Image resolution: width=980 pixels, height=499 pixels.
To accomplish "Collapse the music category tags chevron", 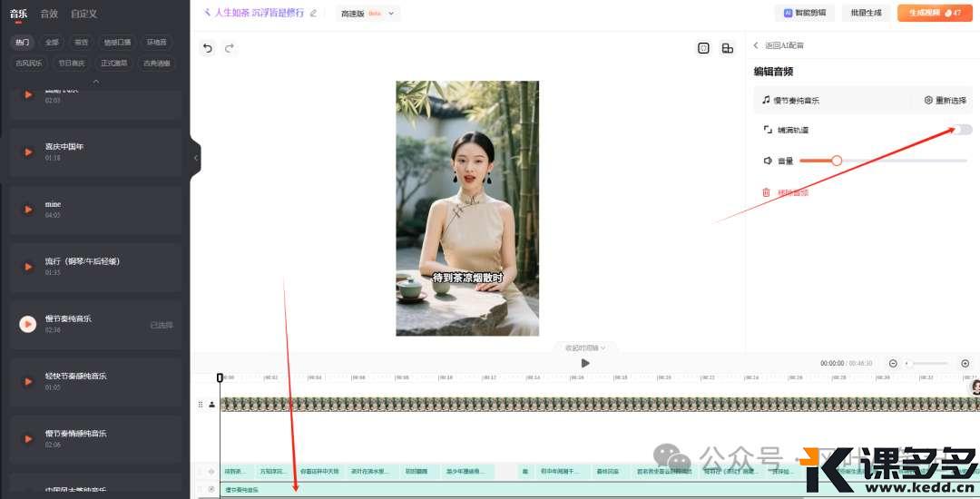I will pos(96,82).
